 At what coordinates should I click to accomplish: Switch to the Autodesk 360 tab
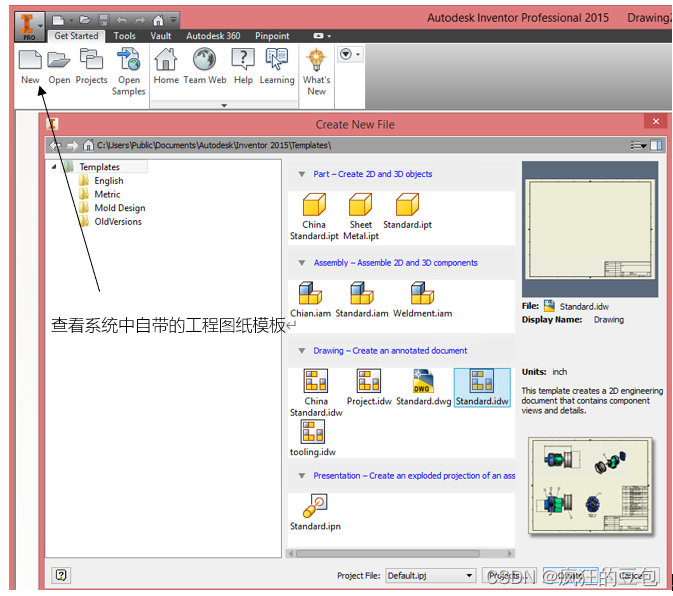[213, 36]
